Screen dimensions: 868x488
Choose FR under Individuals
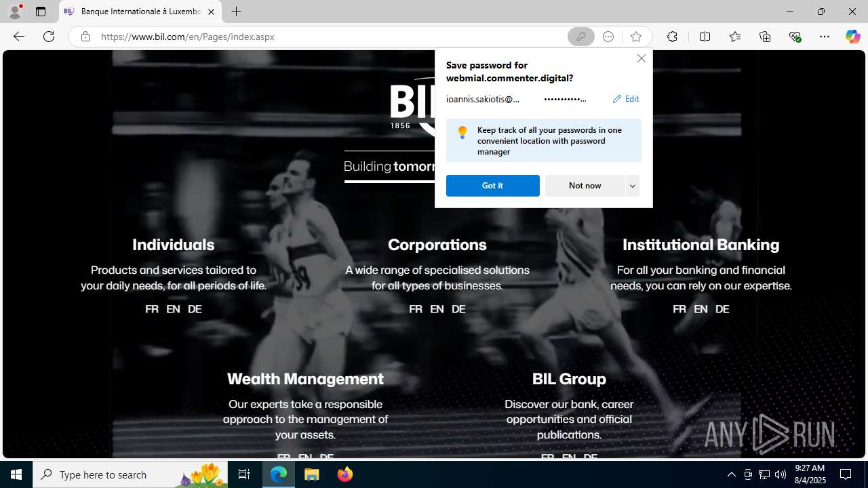[152, 309]
